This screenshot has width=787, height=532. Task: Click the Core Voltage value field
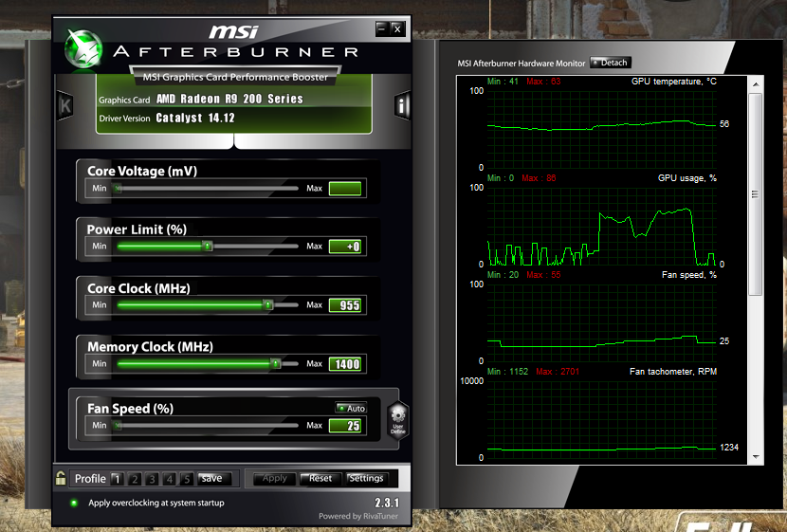[x=345, y=189]
